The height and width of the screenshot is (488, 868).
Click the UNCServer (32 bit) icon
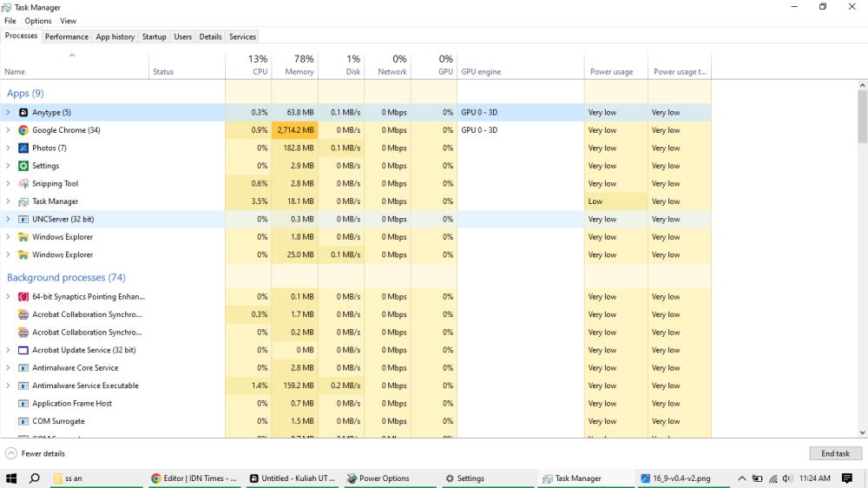coord(23,220)
